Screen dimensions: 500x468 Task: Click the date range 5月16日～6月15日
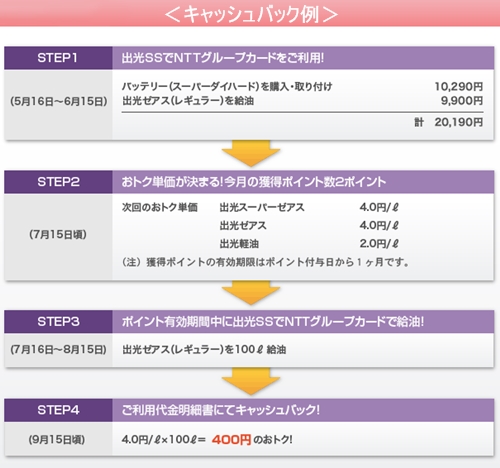click(x=59, y=101)
